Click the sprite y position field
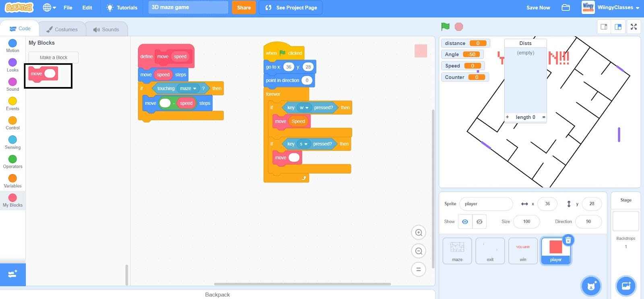Viewport: 644px width, 299px height. [592, 204]
